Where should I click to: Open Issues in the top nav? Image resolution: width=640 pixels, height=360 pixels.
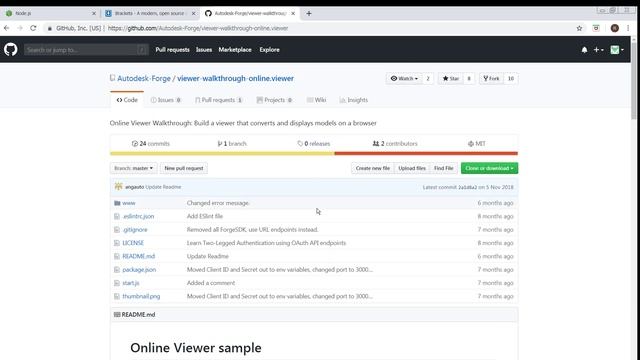pyautogui.click(x=204, y=49)
